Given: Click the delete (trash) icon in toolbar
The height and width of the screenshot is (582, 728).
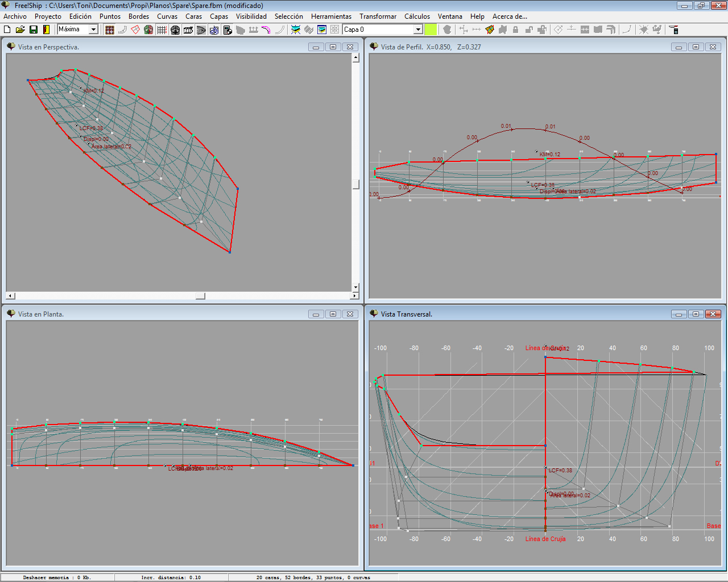Looking at the screenshot, I should [674, 30].
